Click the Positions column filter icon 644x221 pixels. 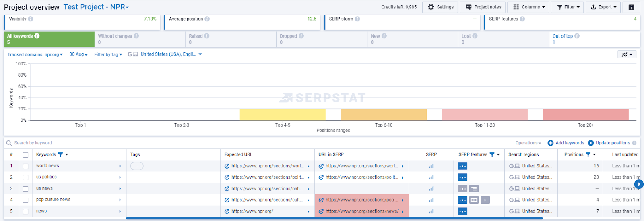[x=588, y=154]
